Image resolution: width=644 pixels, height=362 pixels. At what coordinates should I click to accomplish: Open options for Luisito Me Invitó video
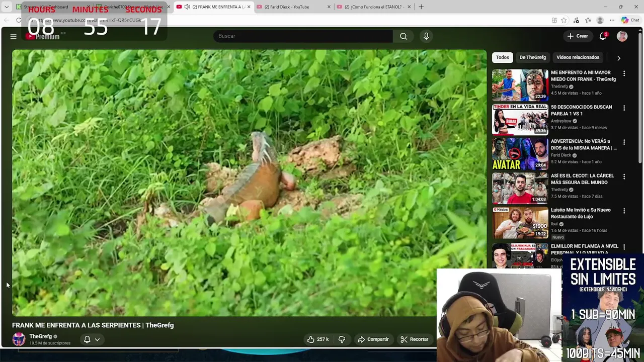coord(624,211)
